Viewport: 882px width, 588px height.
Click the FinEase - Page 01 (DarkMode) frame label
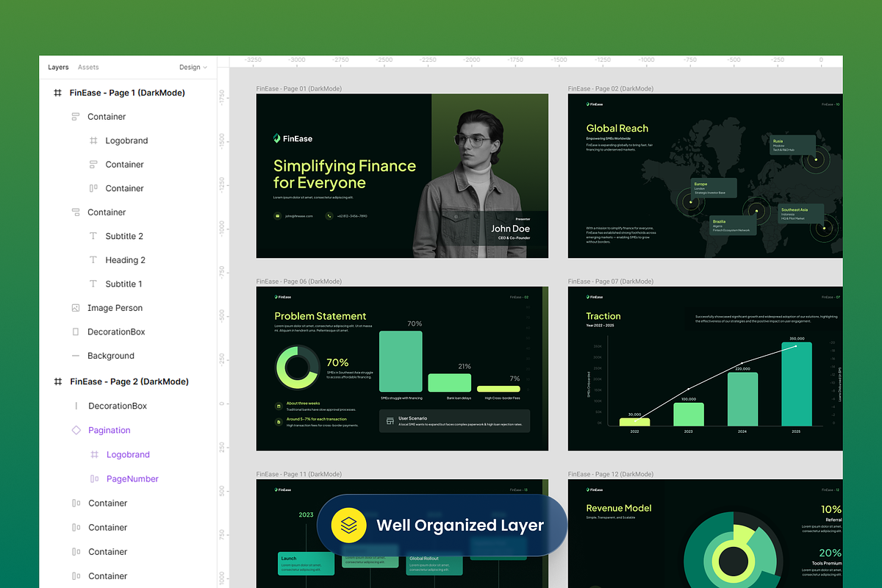pos(299,88)
